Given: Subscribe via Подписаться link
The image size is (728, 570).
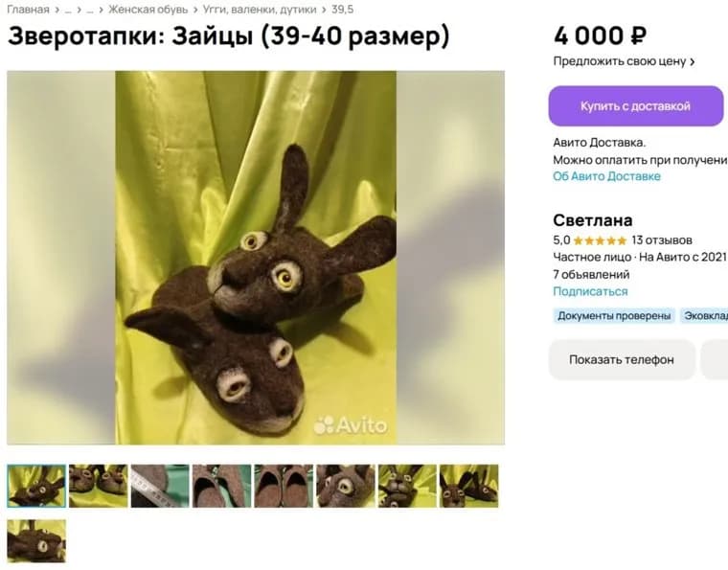Looking at the screenshot, I should (x=590, y=291).
